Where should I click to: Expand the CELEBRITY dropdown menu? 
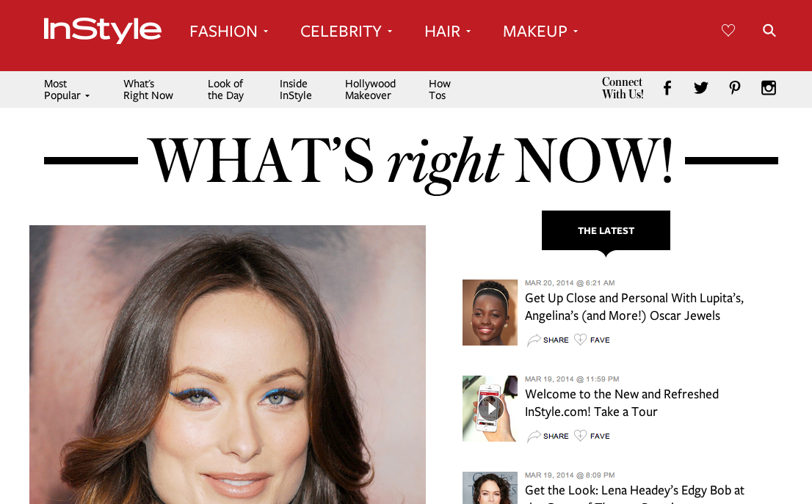pyautogui.click(x=347, y=32)
